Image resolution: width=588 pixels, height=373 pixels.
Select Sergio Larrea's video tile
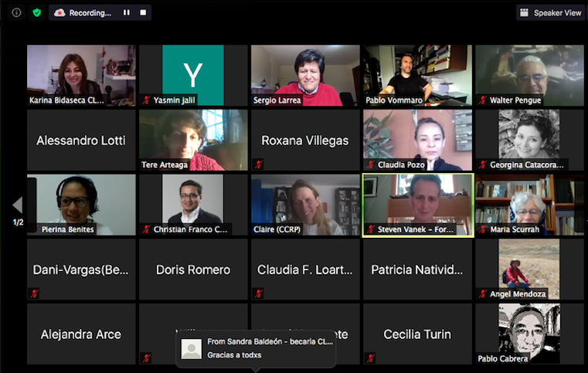click(x=305, y=73)
